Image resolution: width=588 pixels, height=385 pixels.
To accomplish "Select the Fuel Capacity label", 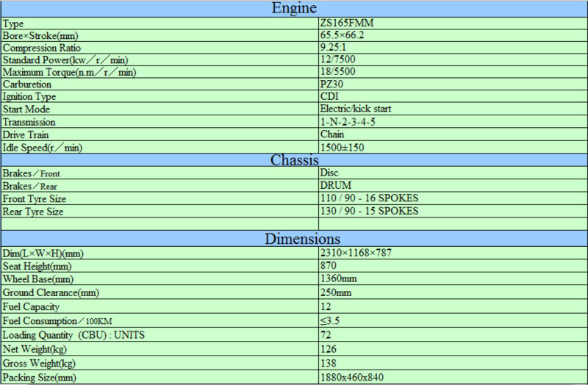I will coord(31,306).
